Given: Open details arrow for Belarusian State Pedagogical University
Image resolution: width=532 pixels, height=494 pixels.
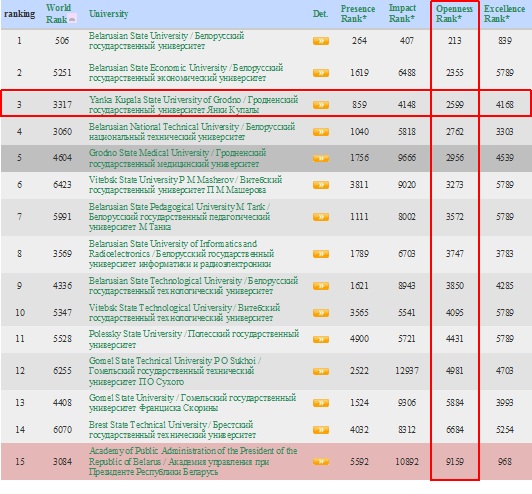Looking at the screenshot, I should point(321,217).
